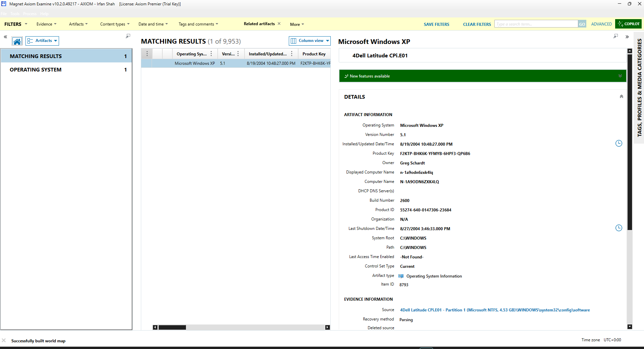Open the File menu
This screenshot has height=349, width=644.
4,14
